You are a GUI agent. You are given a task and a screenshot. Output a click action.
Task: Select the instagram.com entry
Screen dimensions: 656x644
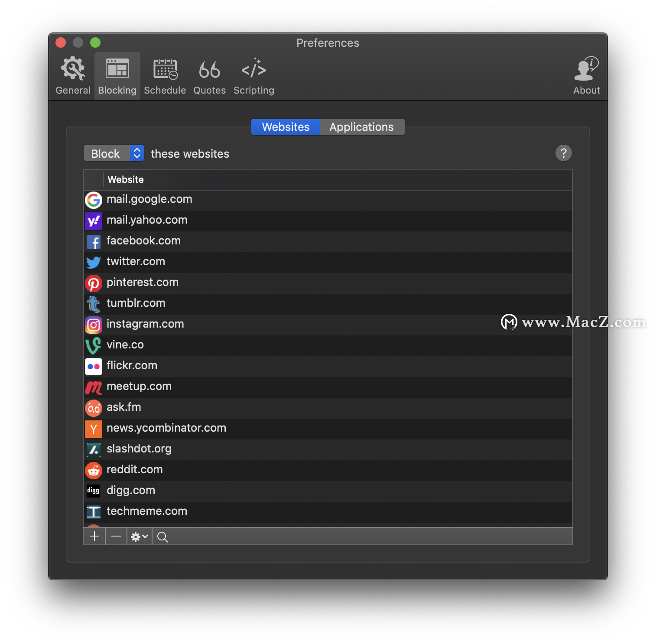point(328,325)
